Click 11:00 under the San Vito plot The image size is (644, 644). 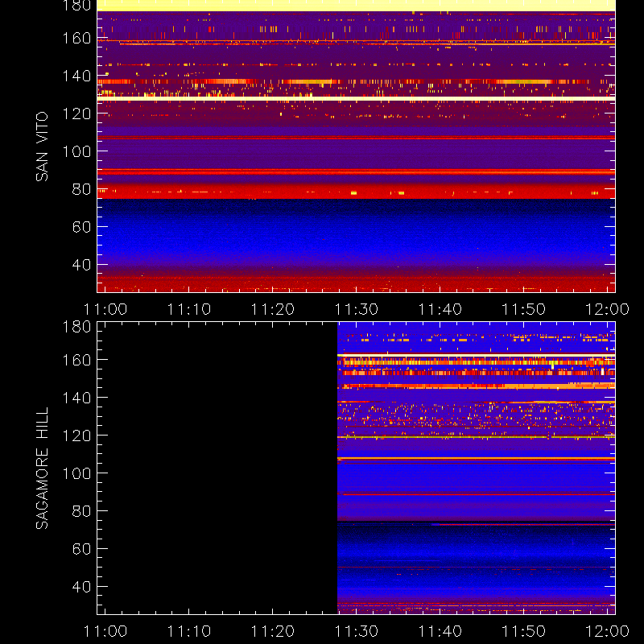[x=105, y=309]
